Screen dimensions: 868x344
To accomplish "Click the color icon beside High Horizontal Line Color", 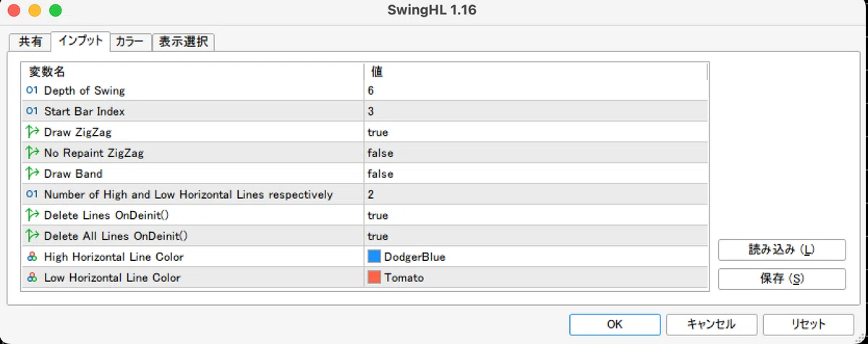I will click(31, 257).
